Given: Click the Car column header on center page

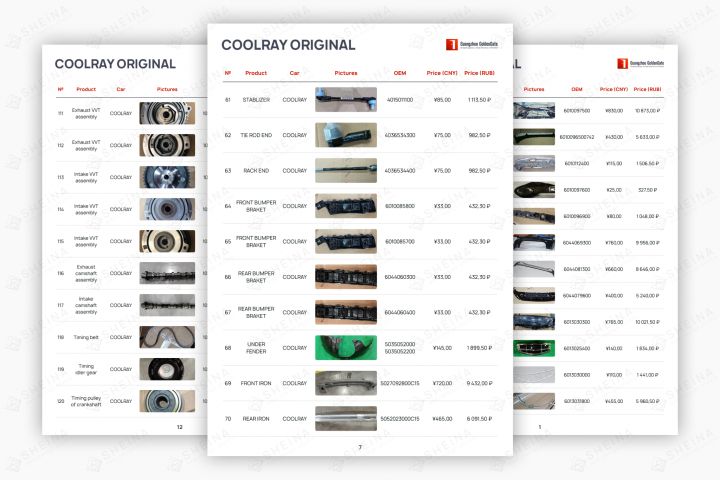Looking at the screenshot, I should click(294, 73).
